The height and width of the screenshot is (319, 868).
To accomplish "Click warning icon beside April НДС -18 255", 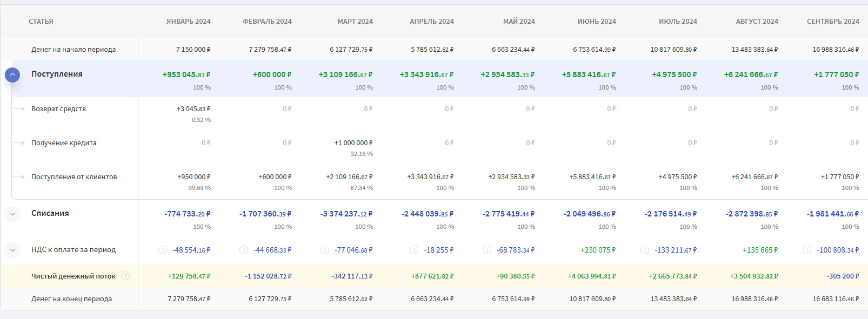I will (414, 250).
